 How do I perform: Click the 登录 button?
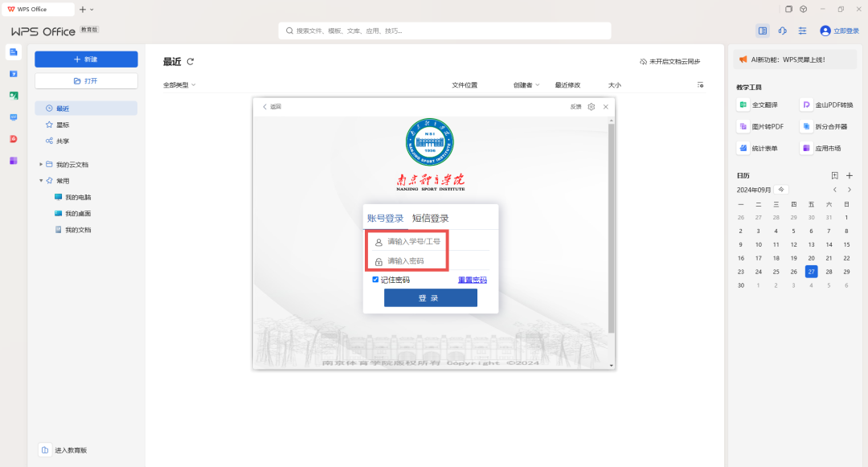tap(430, 297)
